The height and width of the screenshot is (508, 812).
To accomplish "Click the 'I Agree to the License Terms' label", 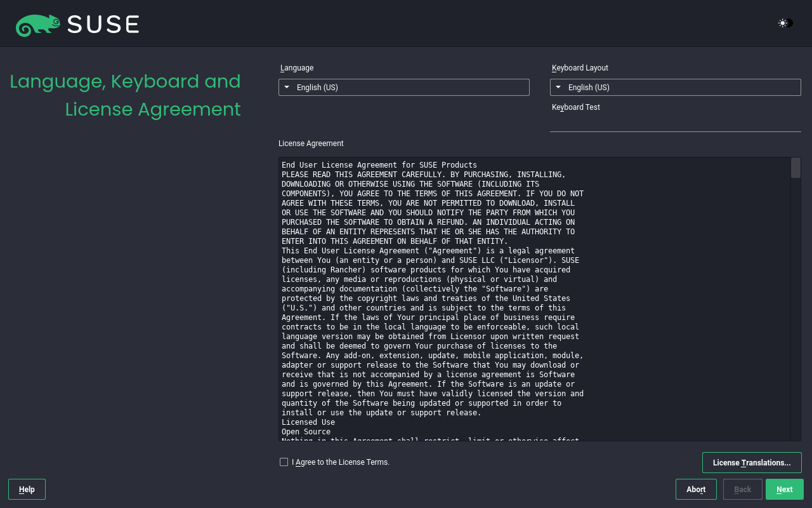I will pos(341,462).
